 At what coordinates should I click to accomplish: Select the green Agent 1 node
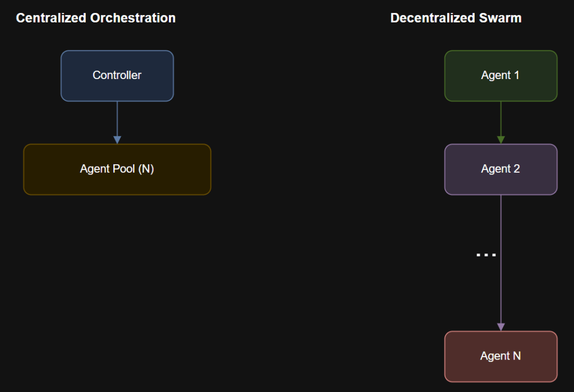point(500,76)
